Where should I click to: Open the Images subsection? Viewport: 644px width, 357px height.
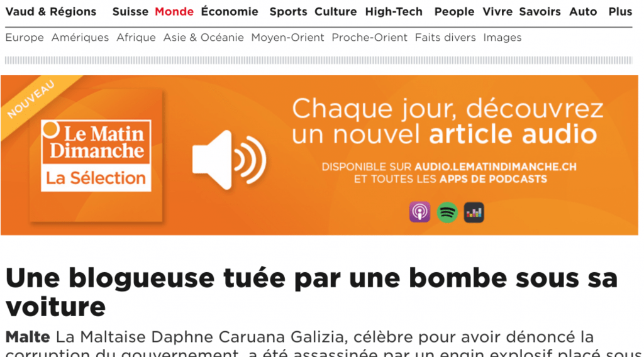tap(502, 37)
